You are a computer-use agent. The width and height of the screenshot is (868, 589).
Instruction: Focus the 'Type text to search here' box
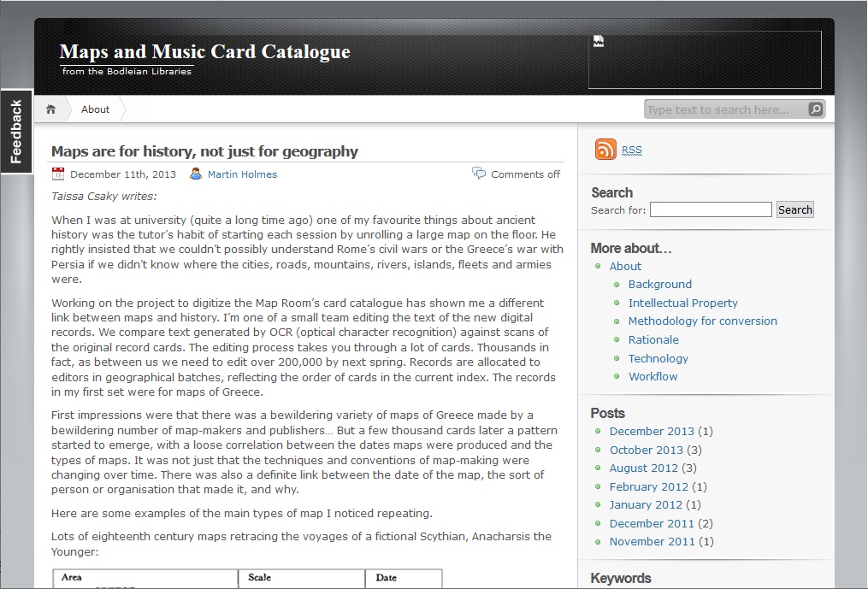click(726, 109)
